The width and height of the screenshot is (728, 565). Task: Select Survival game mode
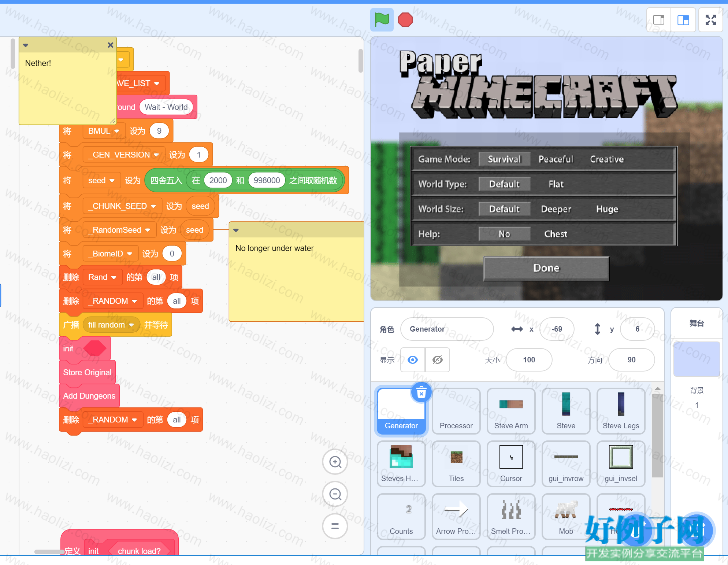[x=504, y=159]
